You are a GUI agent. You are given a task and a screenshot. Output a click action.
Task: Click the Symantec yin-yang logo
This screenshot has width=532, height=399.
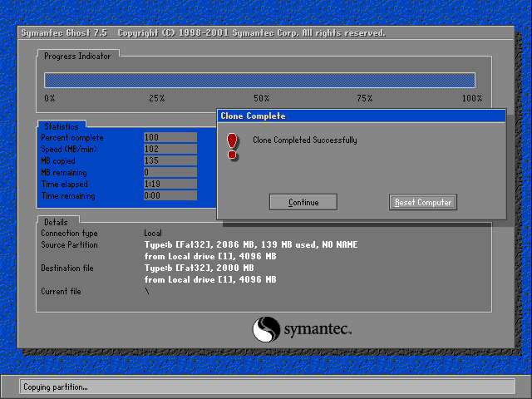(x=266, y=329)
